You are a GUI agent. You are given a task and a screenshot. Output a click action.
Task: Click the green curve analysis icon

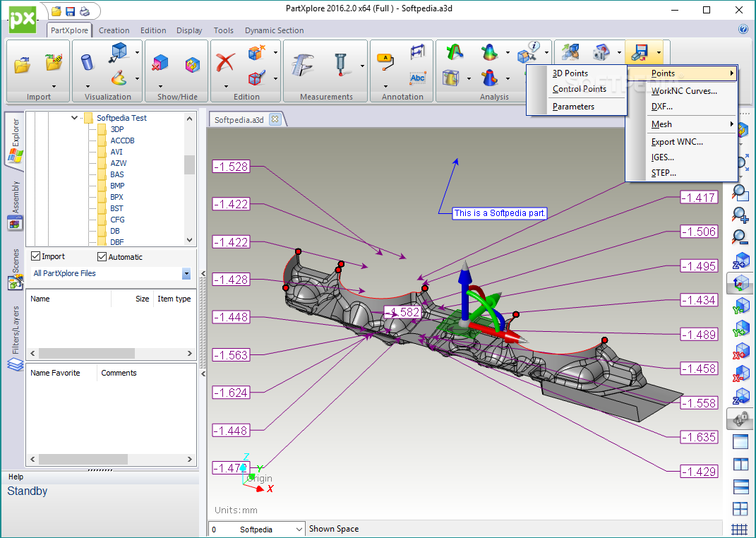tap(454, 52)
